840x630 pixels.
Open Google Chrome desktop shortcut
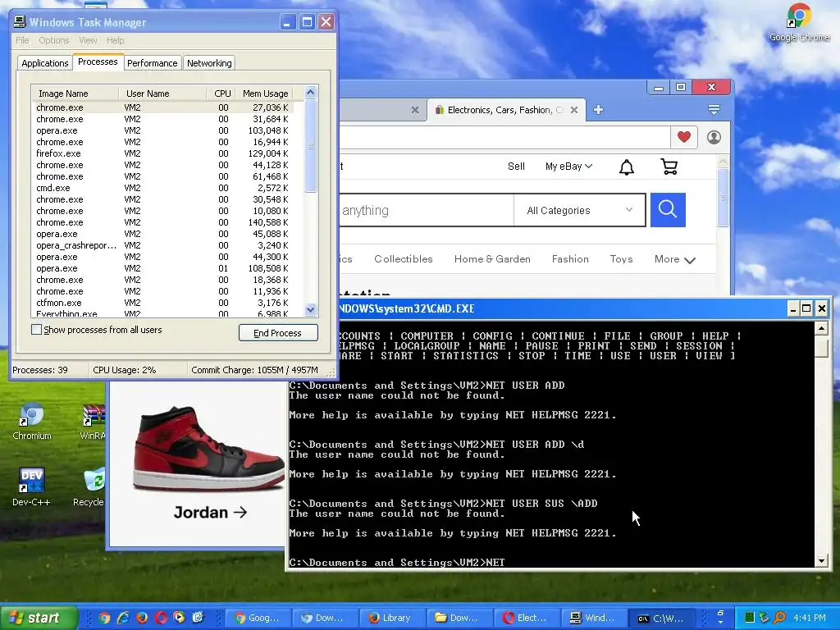(x=799, y=22)
